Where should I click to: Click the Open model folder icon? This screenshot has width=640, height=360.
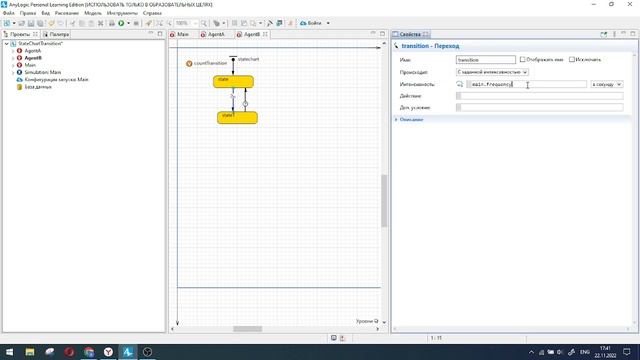(22, 23)
